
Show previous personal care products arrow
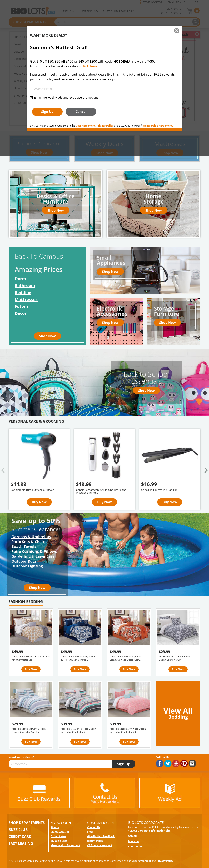(x=3, y=470)
